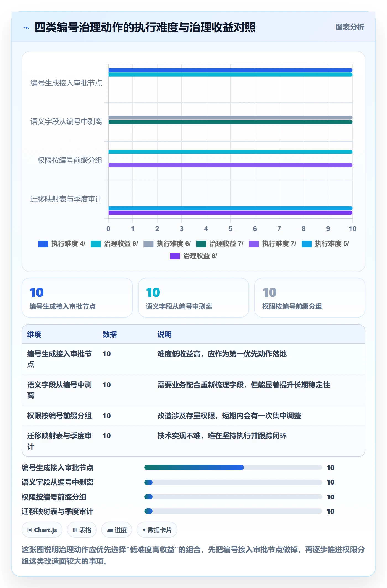This screenshot has height=588, width=387.
Task: Open the 编号生成接入审批节点 stat card
Action: coord(77,298)
